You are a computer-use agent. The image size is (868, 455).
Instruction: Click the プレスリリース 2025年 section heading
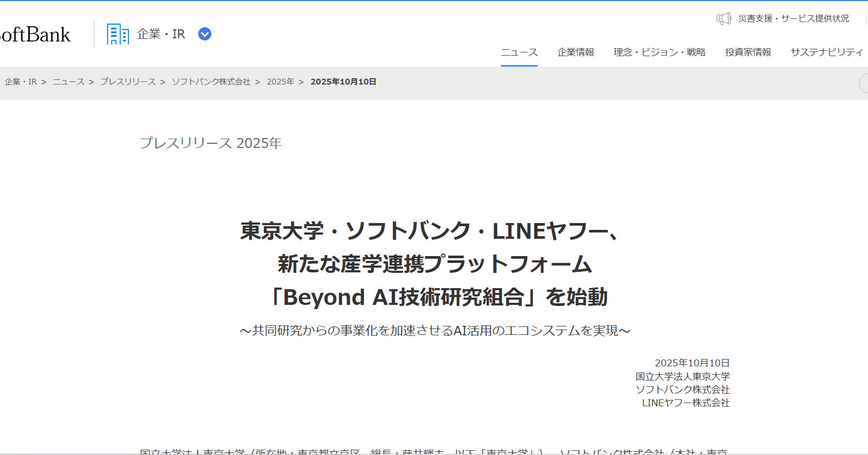point(210,143)
